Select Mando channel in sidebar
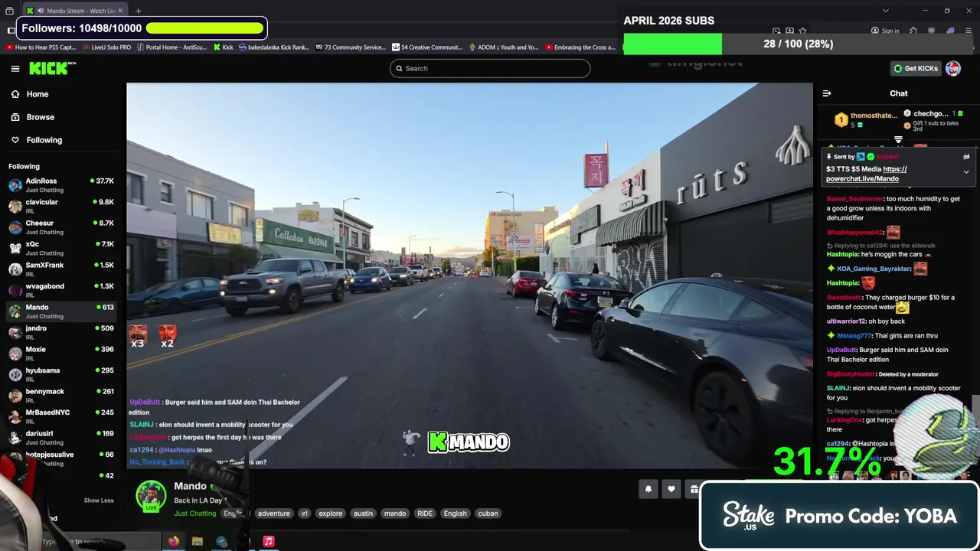Image resolution: width=980 pixels, height=551 pixels. [61, 311]
